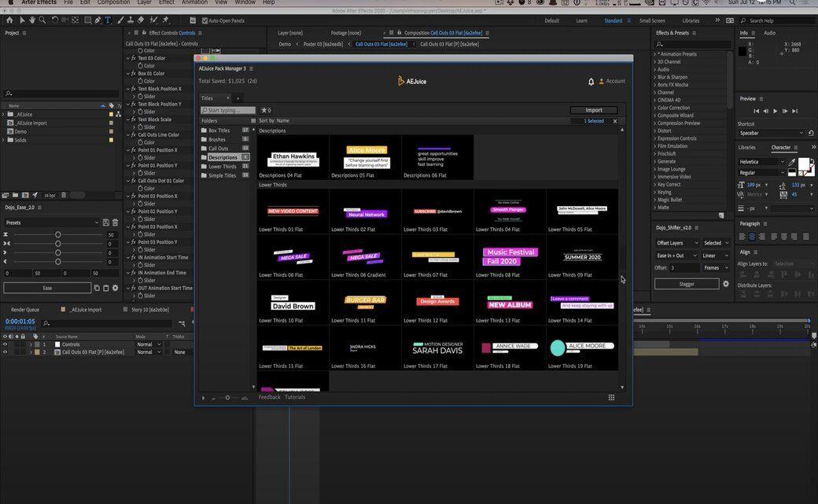Click the Import button in AEJuice
Image resolution: width=818 pixels, height=504 pixels.
tap(594, 110)
